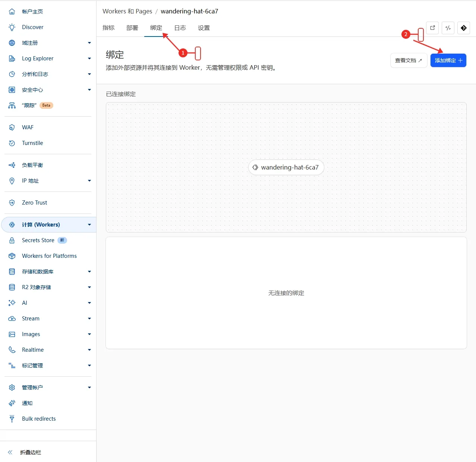Click the Stream cloud play icon

coord(12,319)
